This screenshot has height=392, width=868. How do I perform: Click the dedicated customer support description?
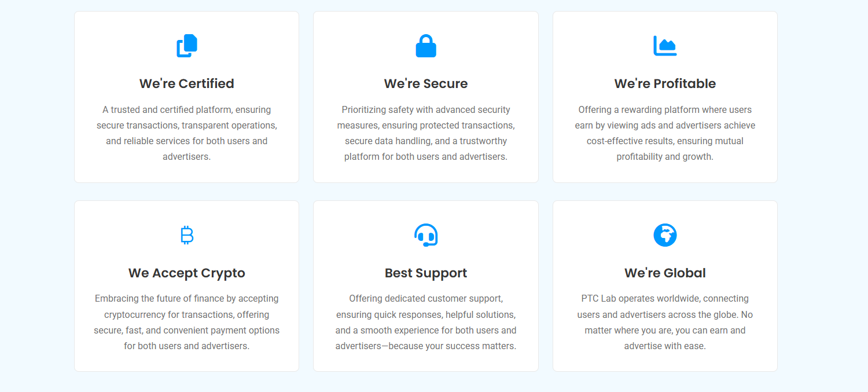[426, 323]
